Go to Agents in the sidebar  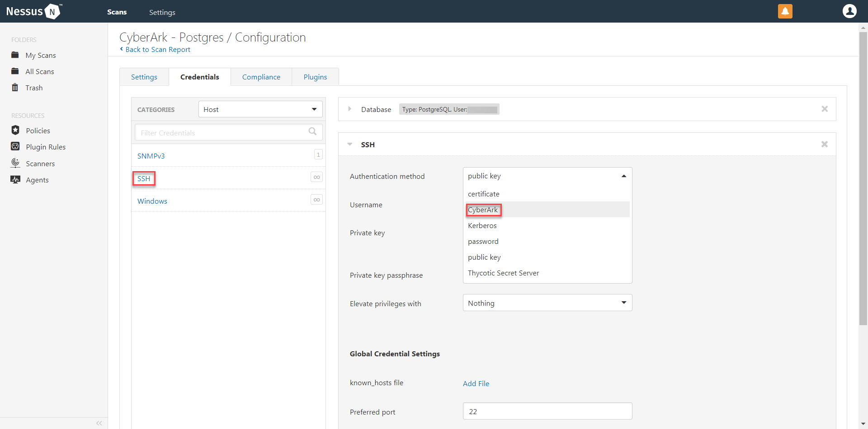tap(37, 180)
